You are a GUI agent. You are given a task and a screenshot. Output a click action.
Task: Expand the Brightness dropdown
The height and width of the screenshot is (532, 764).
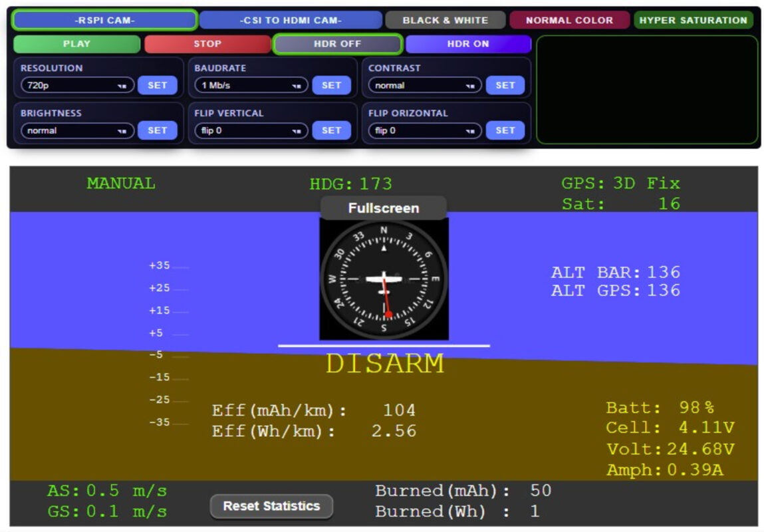pyautogui.click(x=77, y=130)
